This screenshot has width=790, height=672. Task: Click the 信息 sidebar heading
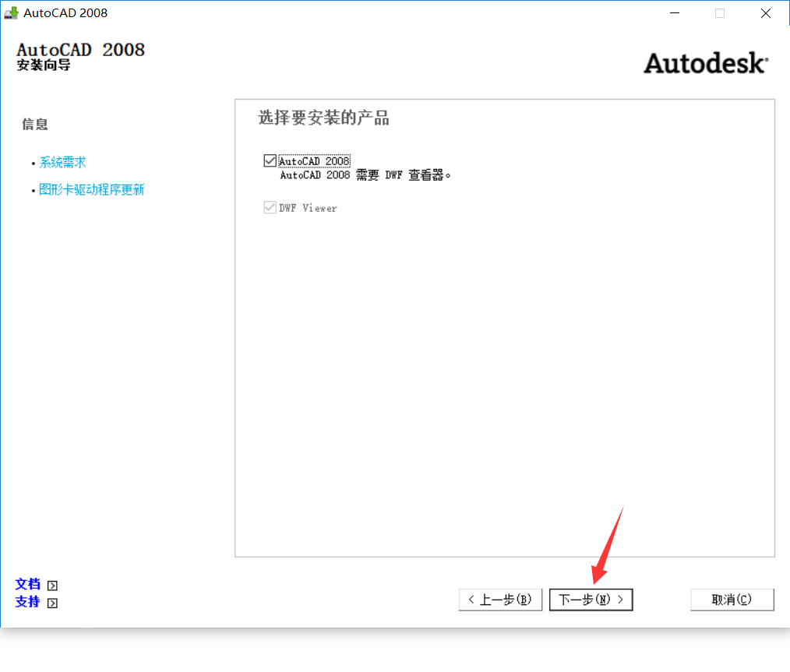point(35,125)
